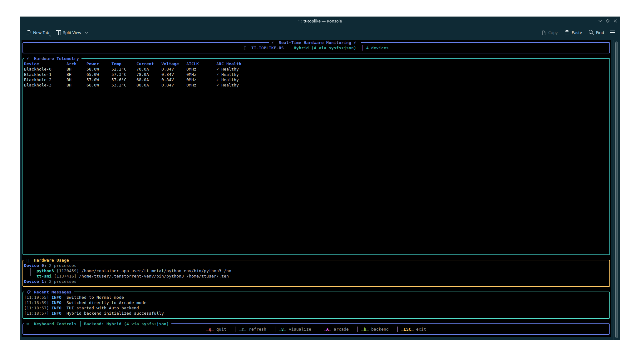Open Find search in Konsole
640x364 pixels.
pos(596,32)
